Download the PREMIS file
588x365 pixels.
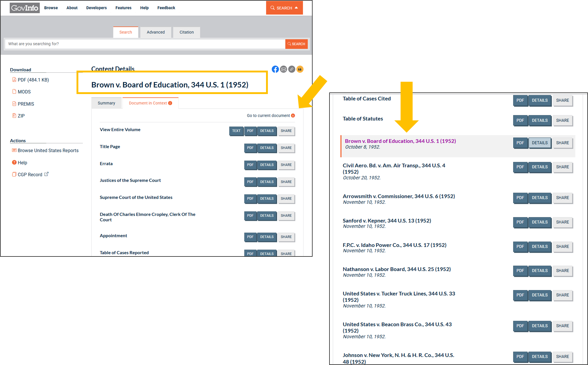click(26, 104)
